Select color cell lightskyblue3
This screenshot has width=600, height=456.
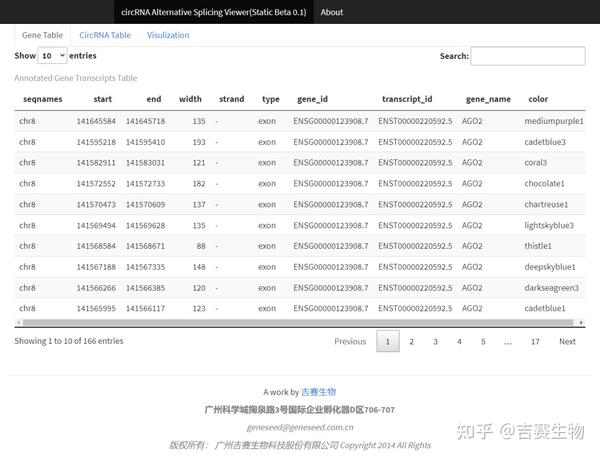549,226
